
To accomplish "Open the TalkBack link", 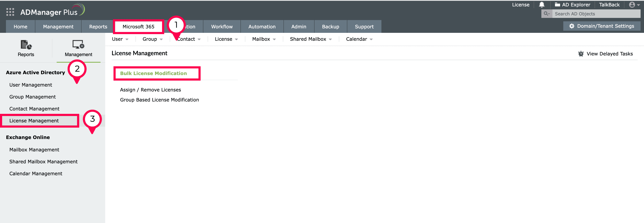I will [609, 5].
